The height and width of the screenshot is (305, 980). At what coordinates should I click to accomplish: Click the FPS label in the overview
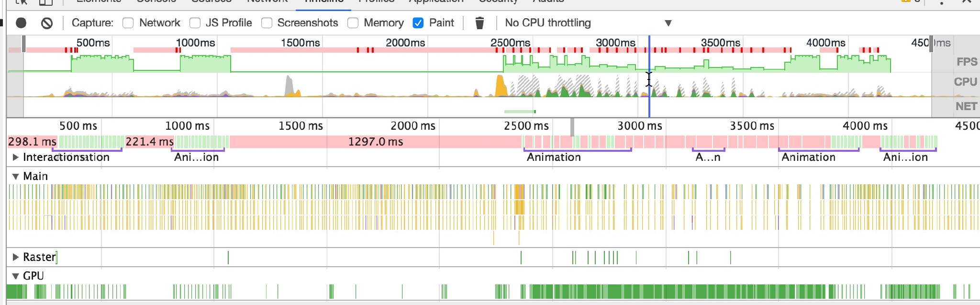click(x=967, y=62)
